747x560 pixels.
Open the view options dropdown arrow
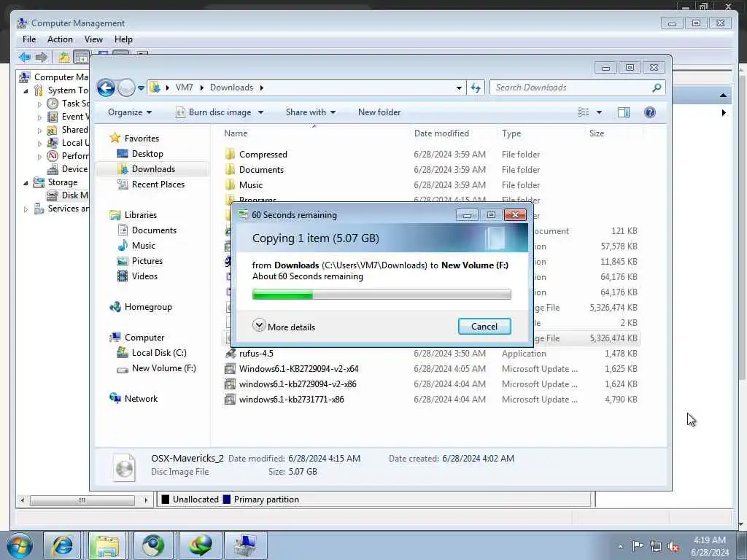coord(599,112)
